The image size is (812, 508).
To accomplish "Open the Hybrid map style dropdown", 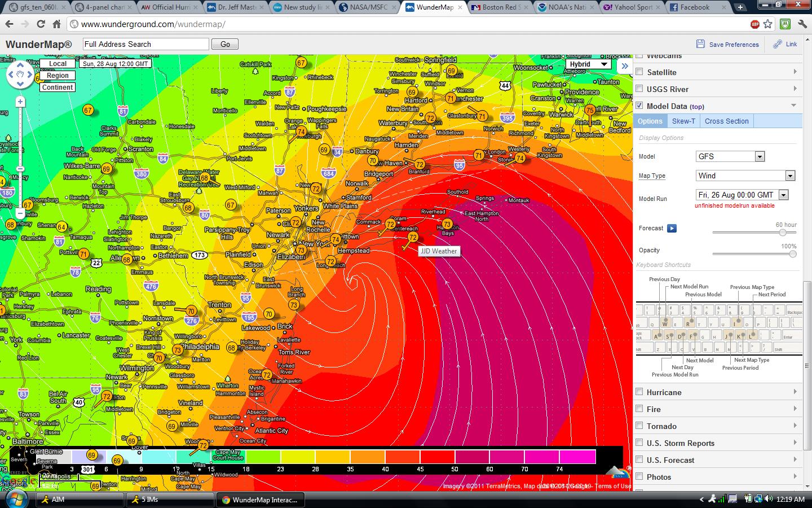I will pos(588,64).
